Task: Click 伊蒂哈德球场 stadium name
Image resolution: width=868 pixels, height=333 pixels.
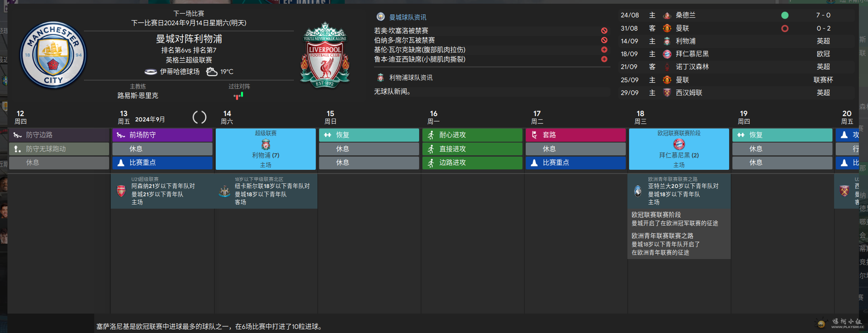Action: coord(180,72)
